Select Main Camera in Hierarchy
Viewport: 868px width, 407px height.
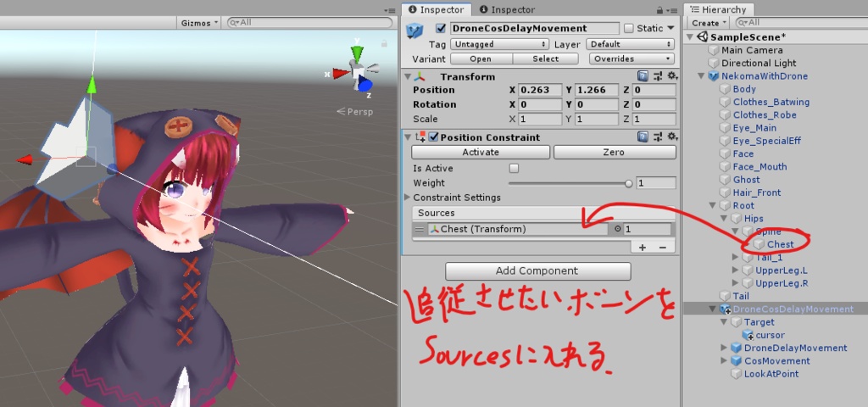[x=752, y=50]
